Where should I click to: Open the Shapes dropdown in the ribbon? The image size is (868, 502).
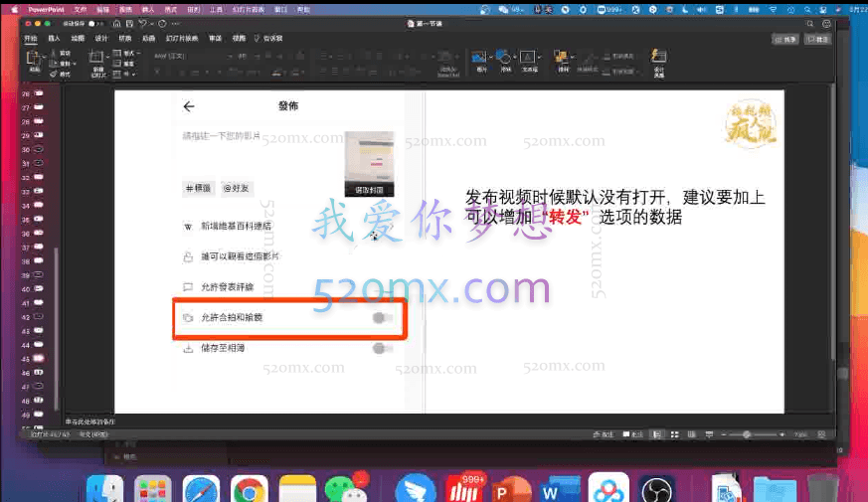[505, 59]
